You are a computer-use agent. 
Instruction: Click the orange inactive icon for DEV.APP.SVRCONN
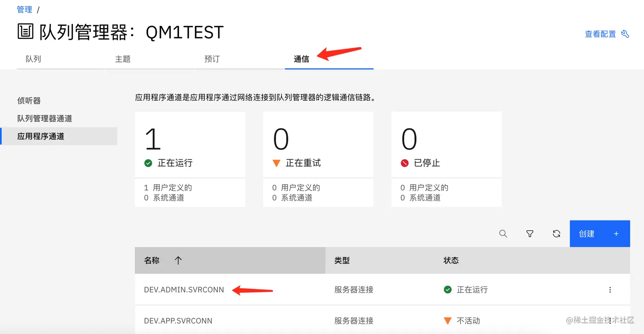[448, 321]
